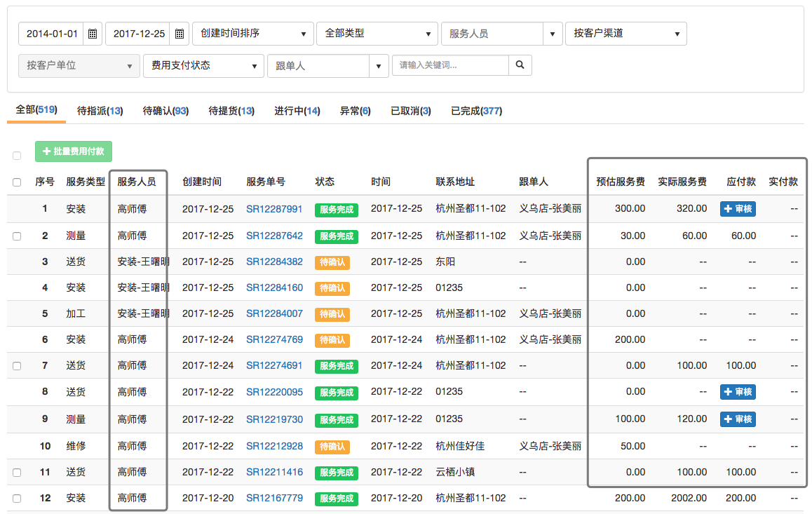Open the 全部类型 type dropdown

[x=377, y=34]
